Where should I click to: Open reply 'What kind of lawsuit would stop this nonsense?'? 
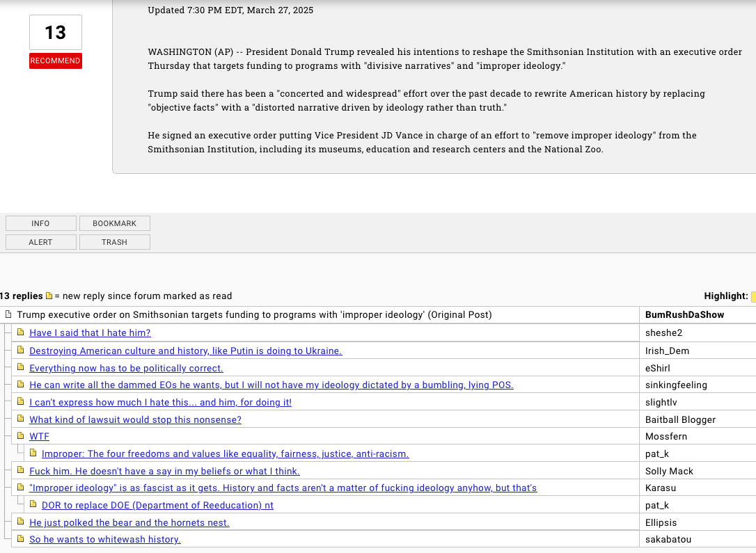coord(136,419)
